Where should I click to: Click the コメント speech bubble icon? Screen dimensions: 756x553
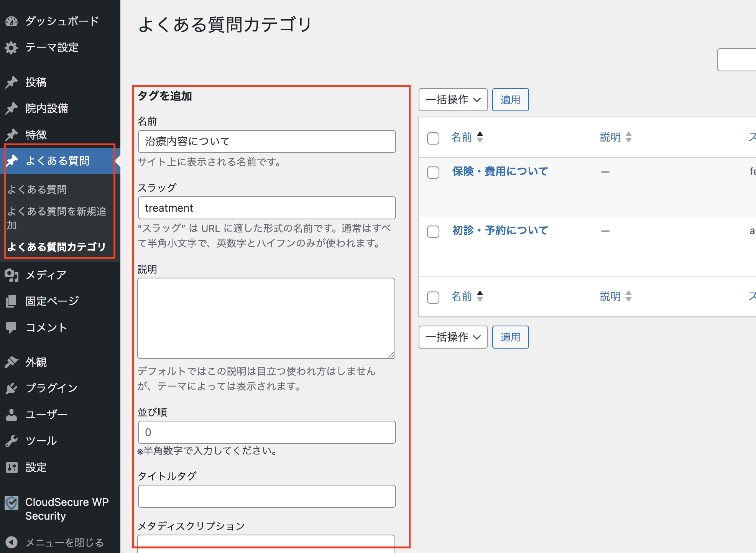coord(12,327)
